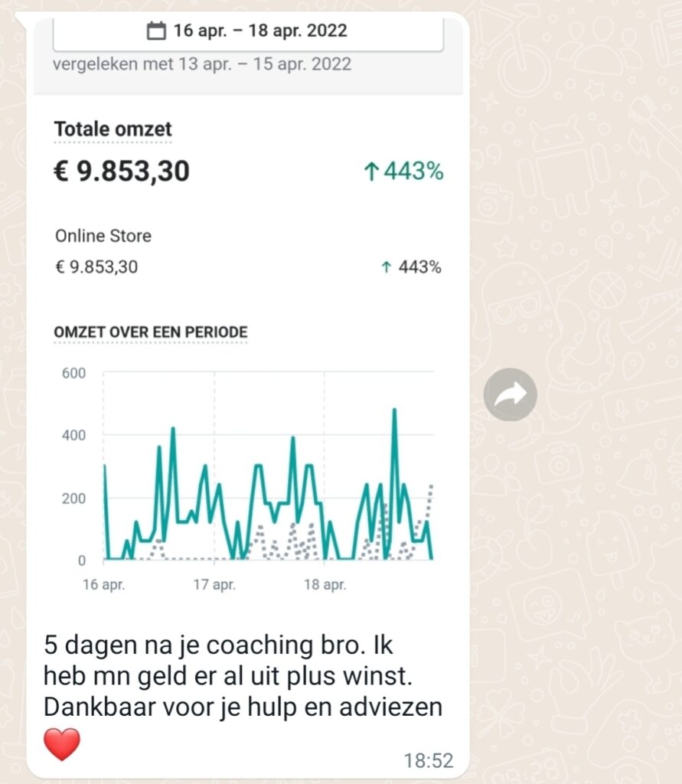Click the 'OMZET OVER EEN PERIODE' heading

point(151,332)
